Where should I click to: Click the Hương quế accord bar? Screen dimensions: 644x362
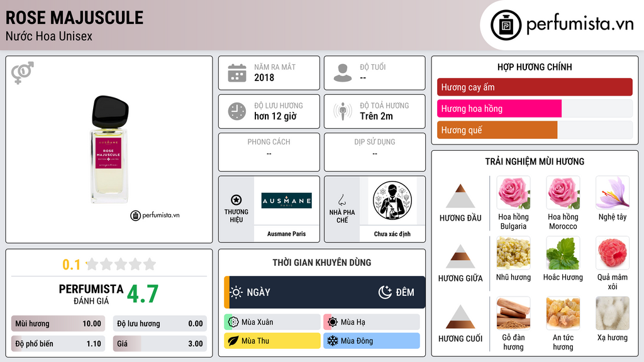pyautogui.click(x=535, y=130)
